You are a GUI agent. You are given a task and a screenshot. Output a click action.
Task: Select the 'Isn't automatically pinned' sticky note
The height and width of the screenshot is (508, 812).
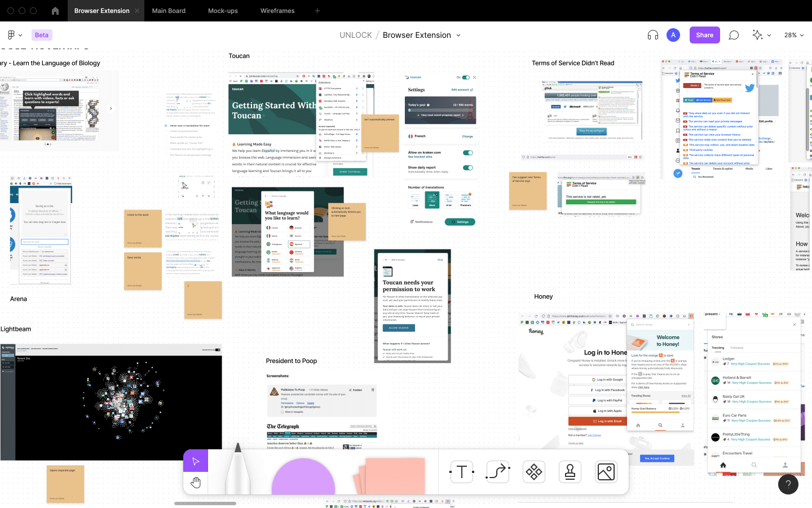coord(380,134)
